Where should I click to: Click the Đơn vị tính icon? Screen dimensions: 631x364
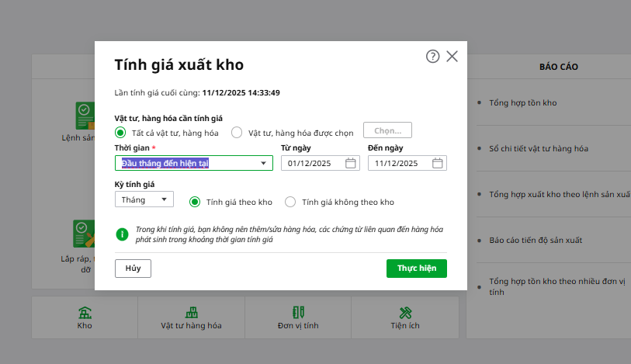pyautogui.click(x=297, y=312)
